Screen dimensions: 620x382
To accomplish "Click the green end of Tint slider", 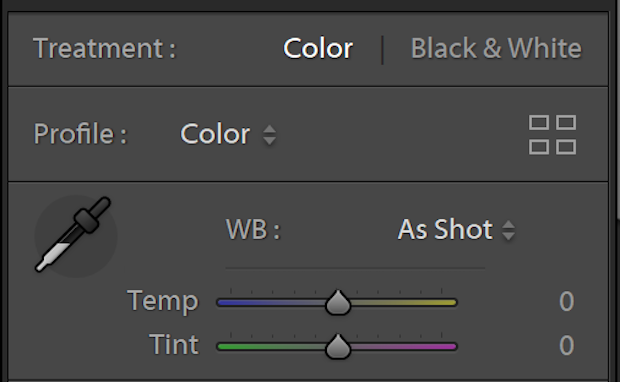I will click(x=227, y=347).
